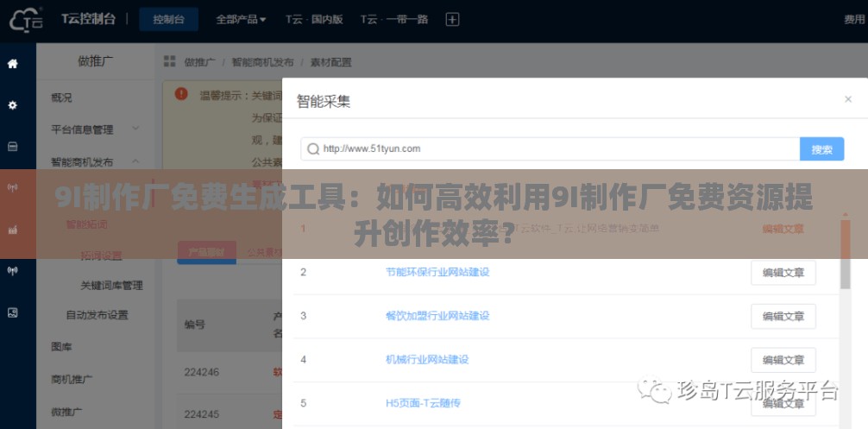
Task: Click the URL input field
Action: coord(550,149)
